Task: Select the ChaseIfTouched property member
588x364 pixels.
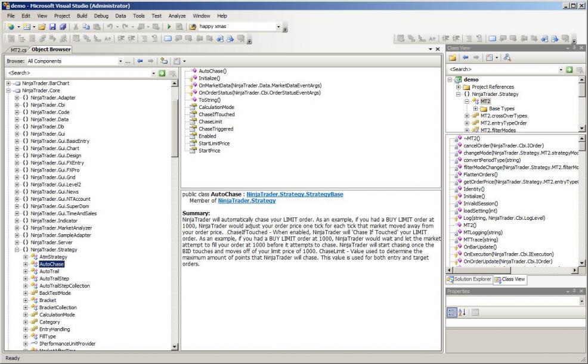Action: (x=216, y=114)
